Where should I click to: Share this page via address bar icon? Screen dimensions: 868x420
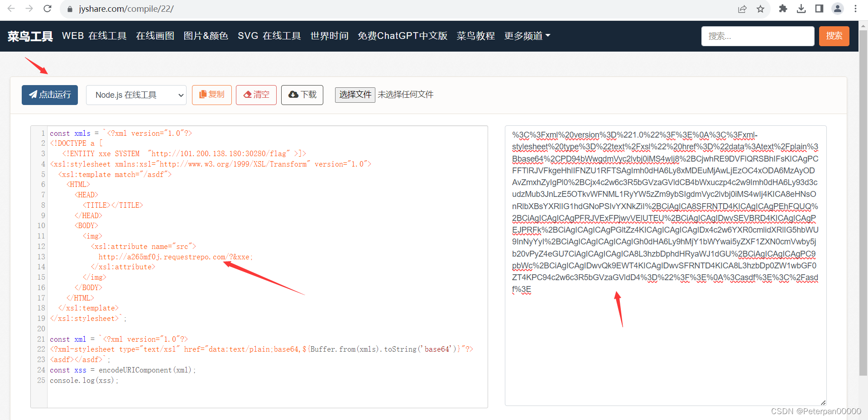742,9
